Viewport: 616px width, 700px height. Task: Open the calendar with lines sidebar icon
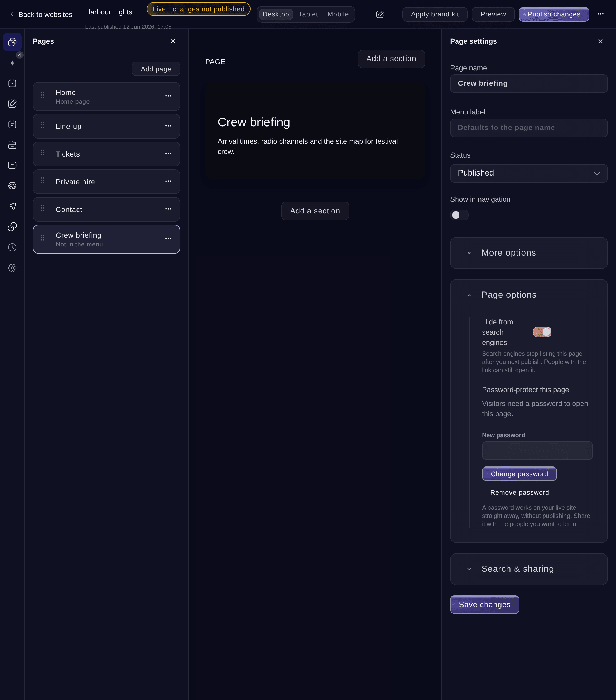click(12, 124)
